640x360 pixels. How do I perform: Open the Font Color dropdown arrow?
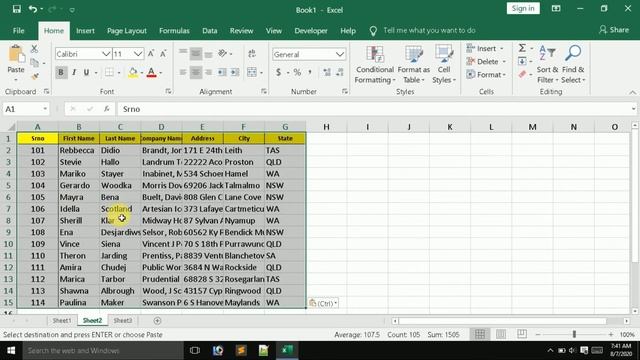coord(161,73)
